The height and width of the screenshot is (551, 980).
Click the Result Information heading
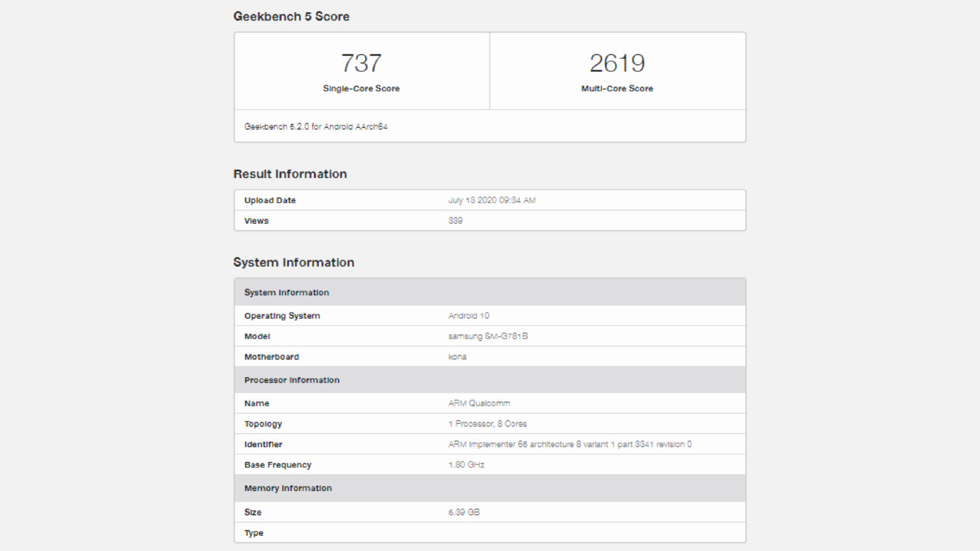[x=290, y=174]
